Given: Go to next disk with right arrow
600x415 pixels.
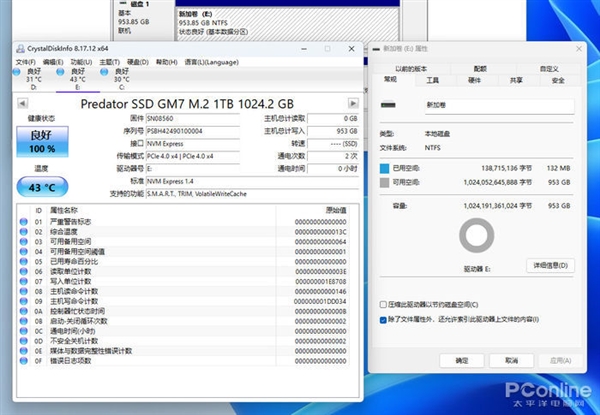Looking at the screenshot, I should [x=353, y=103].
